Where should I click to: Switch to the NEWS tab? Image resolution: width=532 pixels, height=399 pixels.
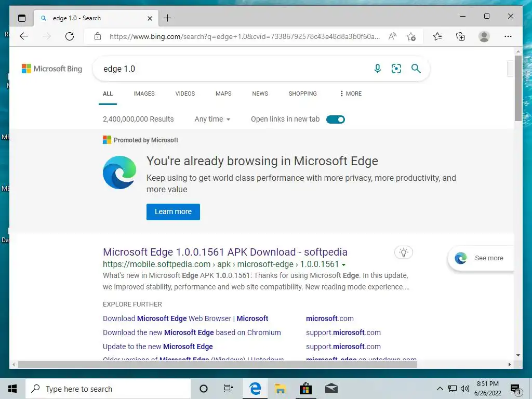click(260, 94)
